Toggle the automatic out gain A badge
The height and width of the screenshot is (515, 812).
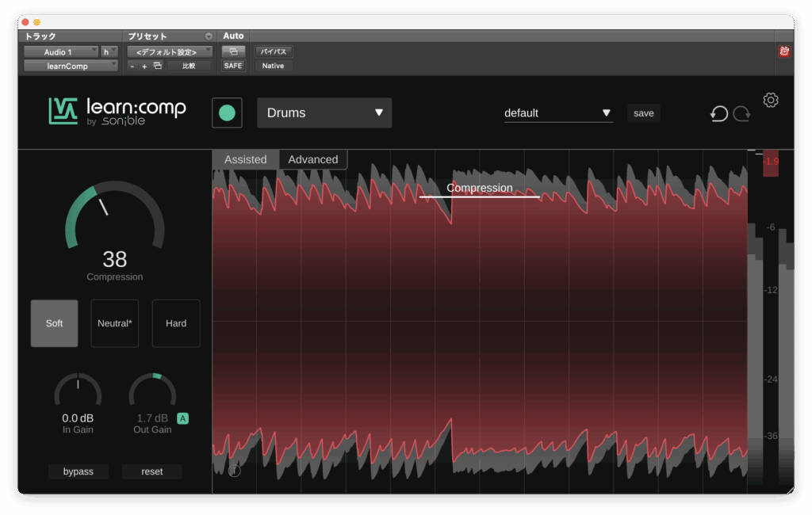pyautogui.click(x=183, y=418)
